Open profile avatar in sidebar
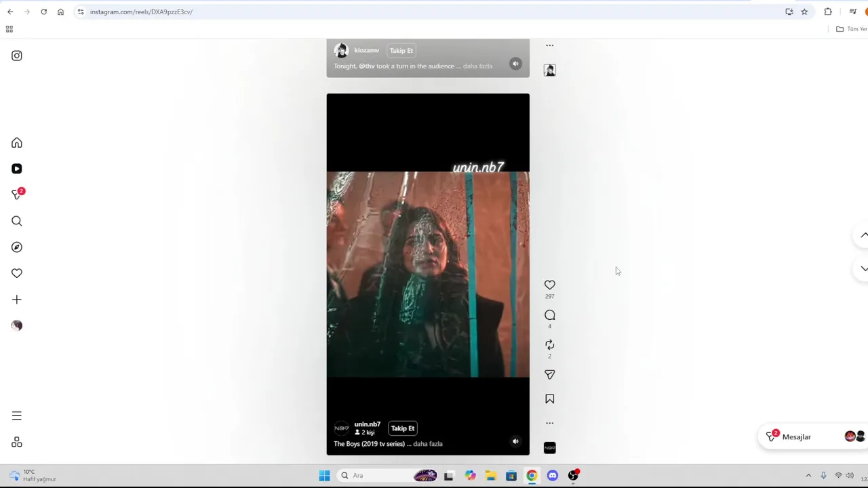The height and width of the screenshot is (488, 868). [17, 325]
